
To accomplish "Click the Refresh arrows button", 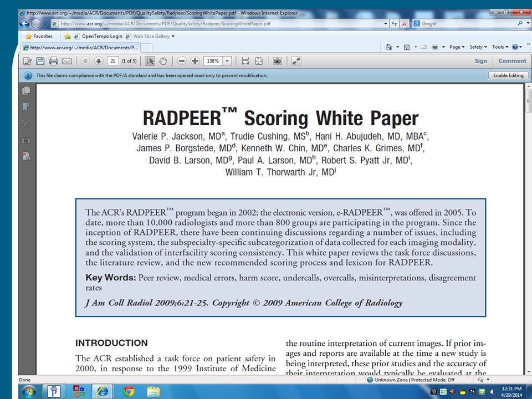I will point(394,24).
